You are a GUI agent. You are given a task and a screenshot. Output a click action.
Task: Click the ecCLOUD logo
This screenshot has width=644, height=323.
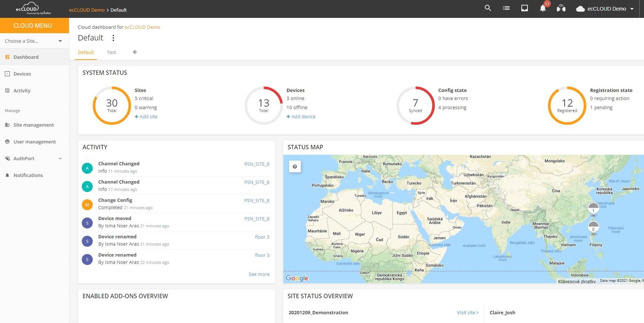(33, 9)
